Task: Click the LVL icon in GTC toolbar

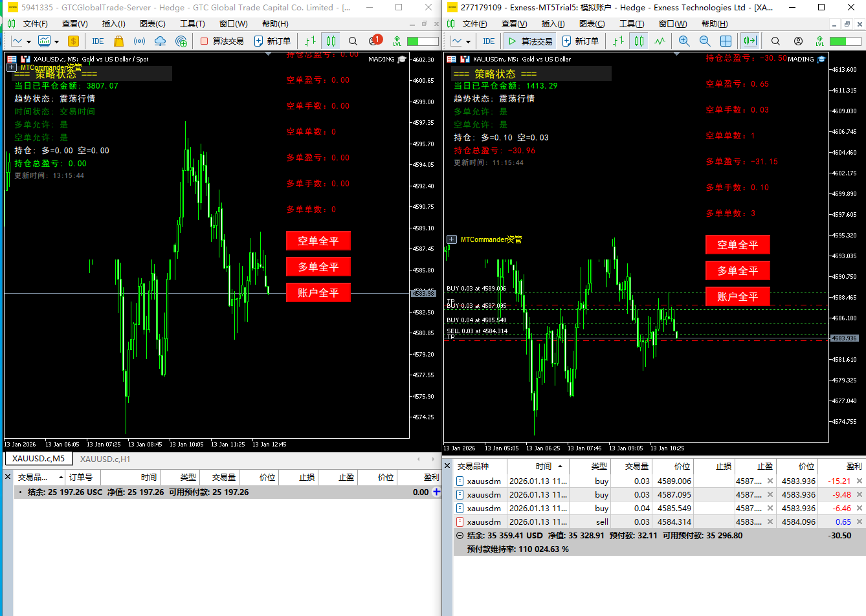Action: [x=397, y=41]
